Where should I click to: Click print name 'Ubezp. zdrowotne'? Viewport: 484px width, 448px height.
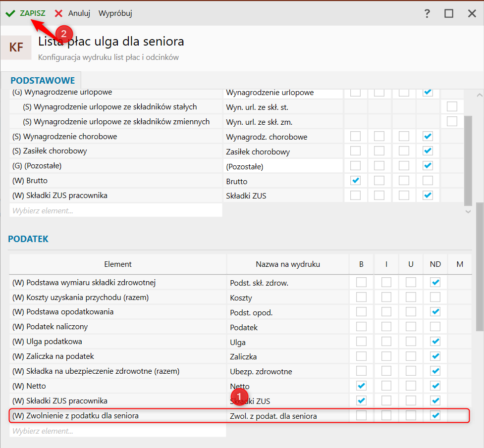point(261,371)
